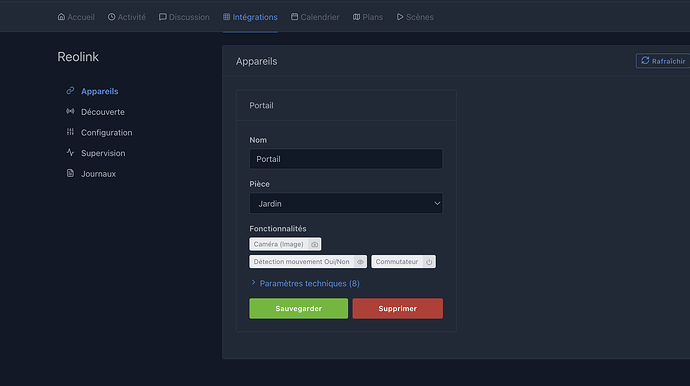Click the Nom input field containing Portail
The width and height of the screenshot is (690, 386).
(346, 159)
